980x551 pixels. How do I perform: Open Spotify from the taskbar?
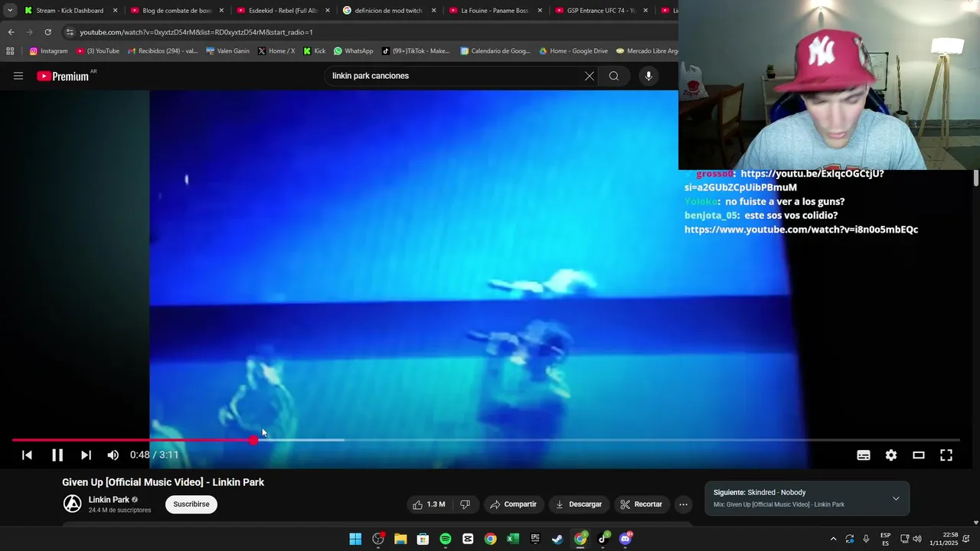tap(446, 539)
